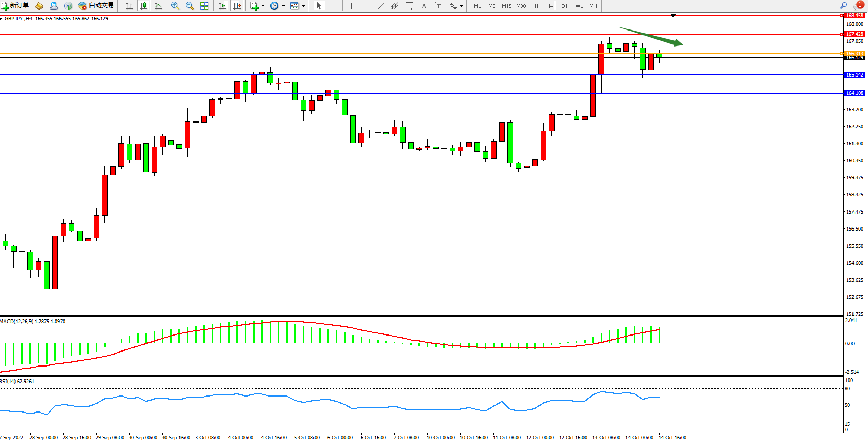Image resolution: width=868 pixels, height=442 pixels.
Task: Select the Fibonacci retracement tool
Action: [x=409, y=6]
